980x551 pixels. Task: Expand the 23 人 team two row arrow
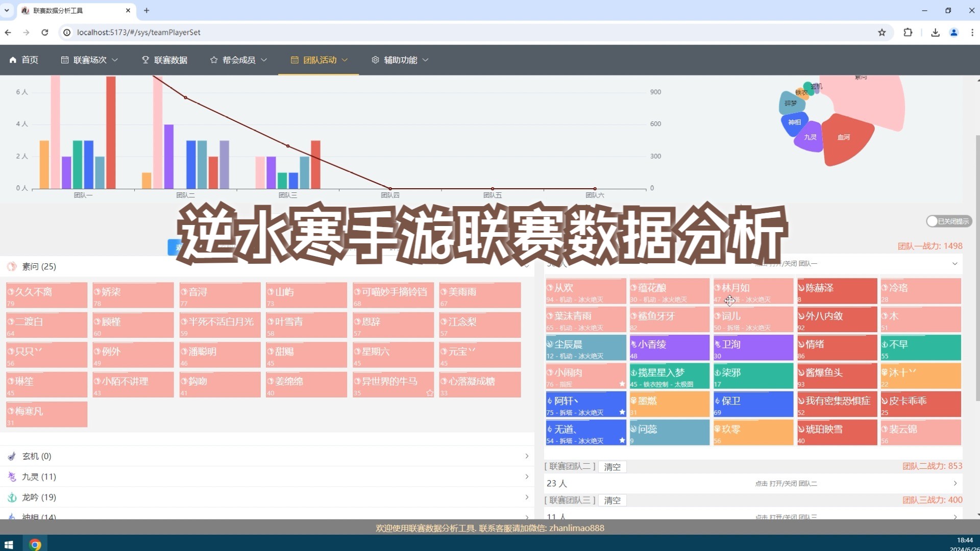point(955,483)
